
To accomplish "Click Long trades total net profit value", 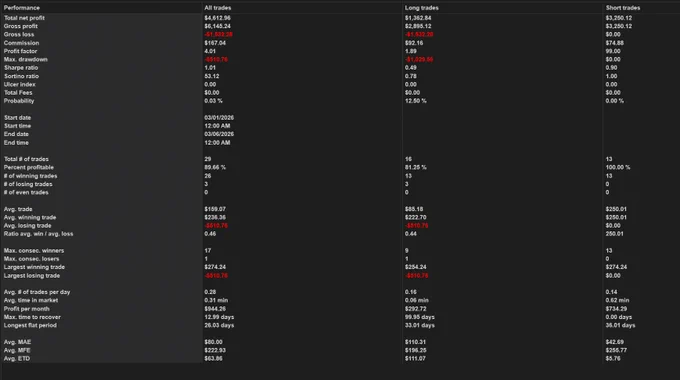I will click(x=418, y=18).
